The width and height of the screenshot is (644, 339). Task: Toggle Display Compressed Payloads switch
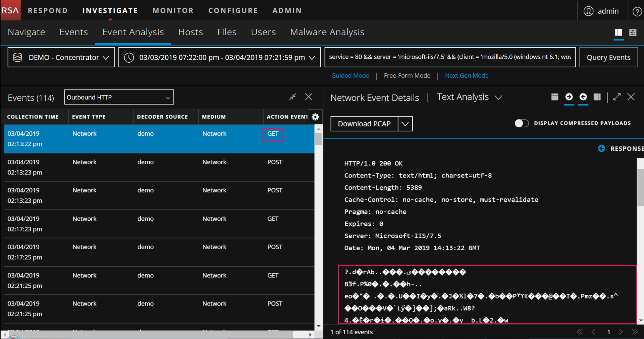[x=522, y=123]
